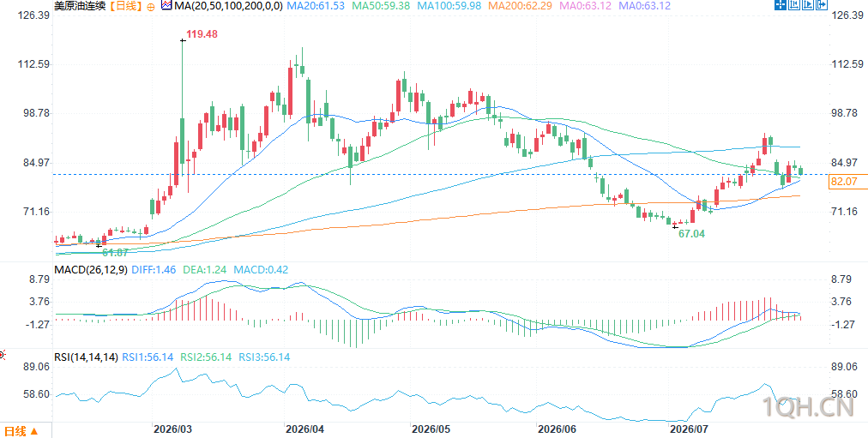Click the MA20:61.53 value
The width and height of the screenshot is (868, 438).
[316, 7]
